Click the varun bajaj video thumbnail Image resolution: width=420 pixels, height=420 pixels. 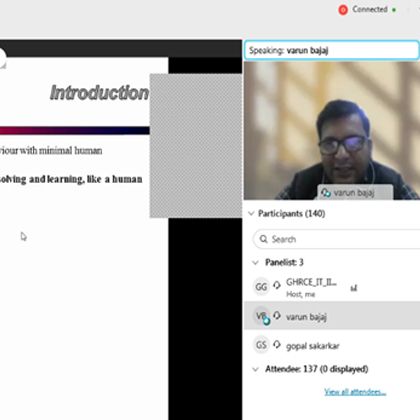332,131
